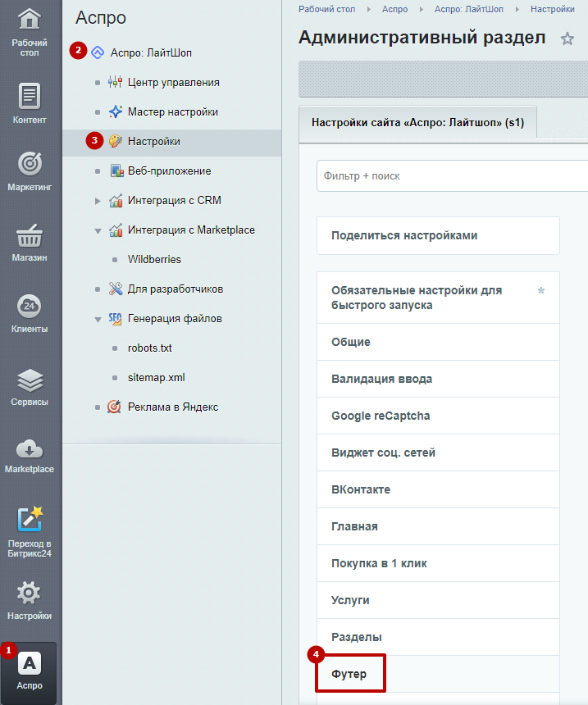Click the Мастер настройки sparkle icon
Viewport: 588px width, 705px height.
115,112
